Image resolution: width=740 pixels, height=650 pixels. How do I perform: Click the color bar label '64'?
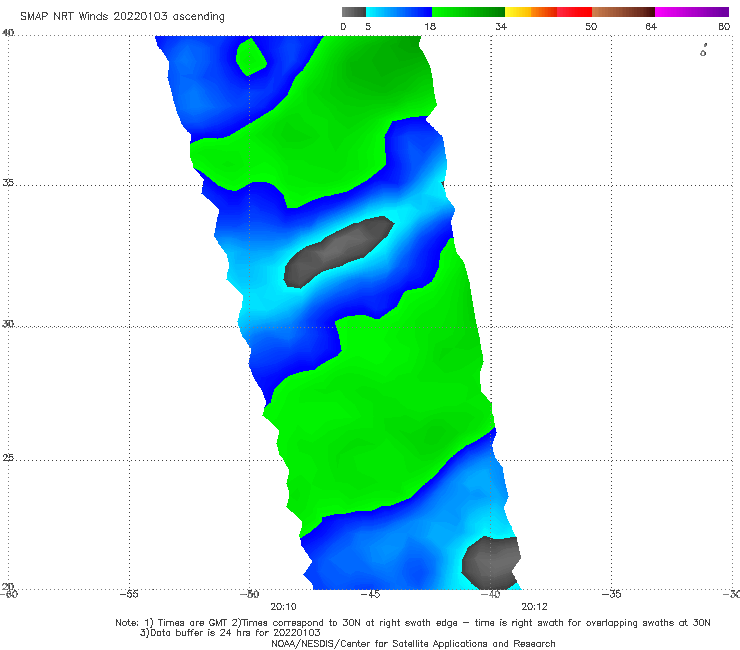click(651, 26)
